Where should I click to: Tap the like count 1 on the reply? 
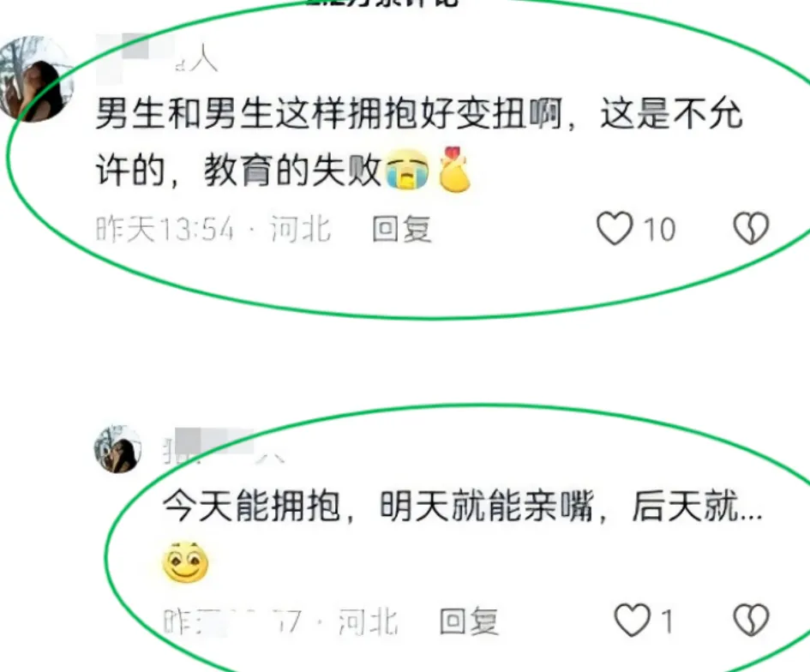coord(667,621)
